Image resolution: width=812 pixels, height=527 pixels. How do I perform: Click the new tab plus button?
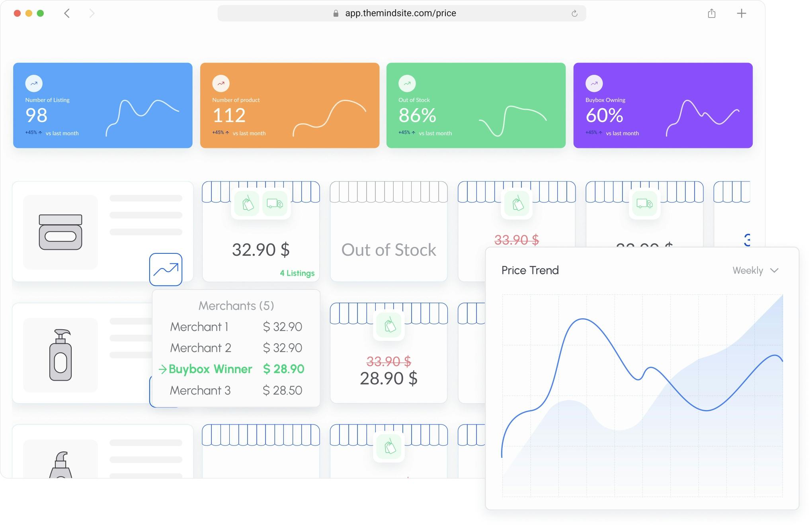point(742,13)
